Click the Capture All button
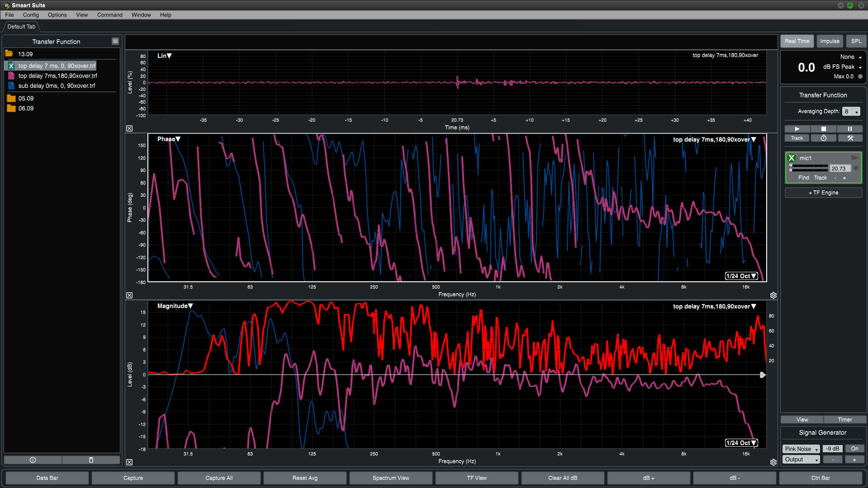 click(219, 478)
